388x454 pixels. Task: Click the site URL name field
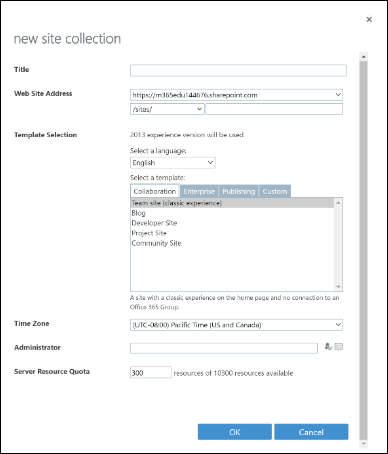coord(274,109)
